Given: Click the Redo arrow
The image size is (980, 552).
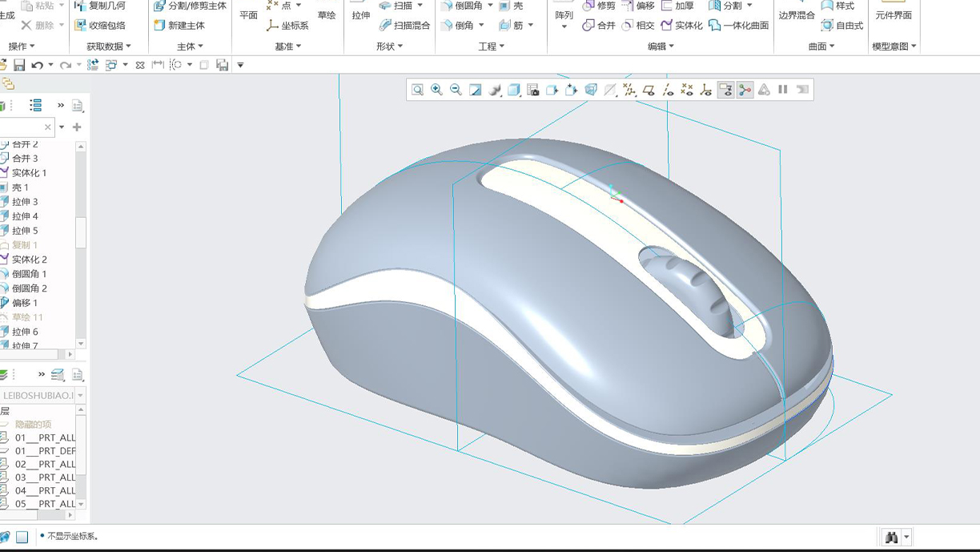Looking at the screenshot, I should point(66,65).
